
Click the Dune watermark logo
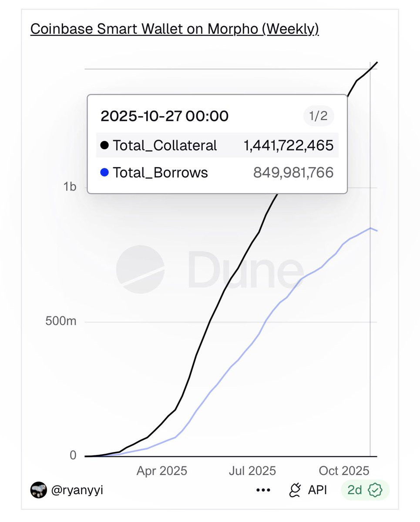[210, 269]
